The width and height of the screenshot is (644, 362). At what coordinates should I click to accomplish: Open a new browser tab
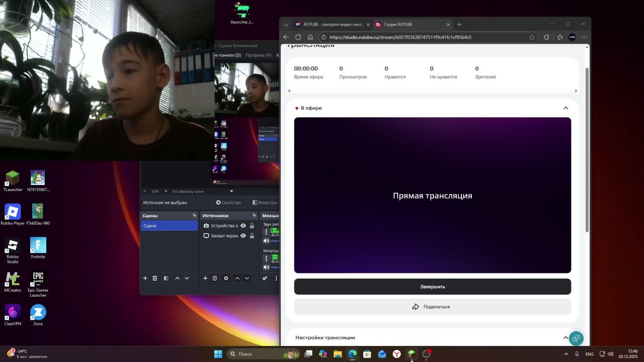click(459, 25)
